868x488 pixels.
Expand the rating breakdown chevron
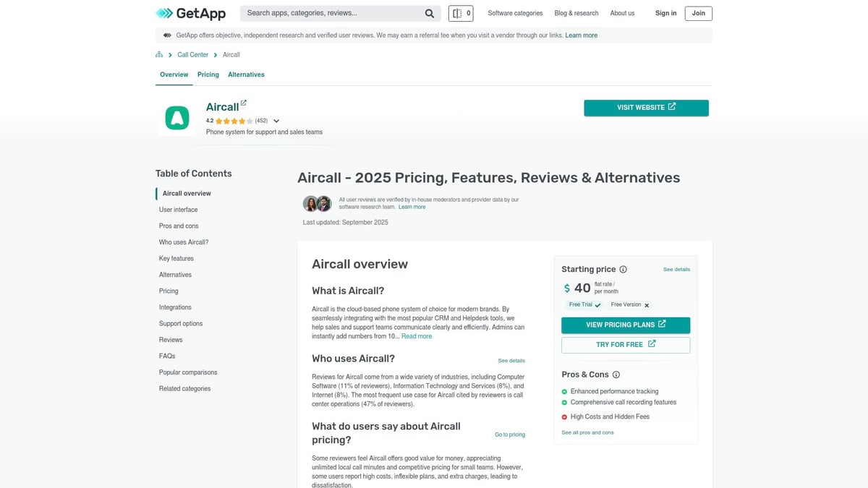(276, 121)
